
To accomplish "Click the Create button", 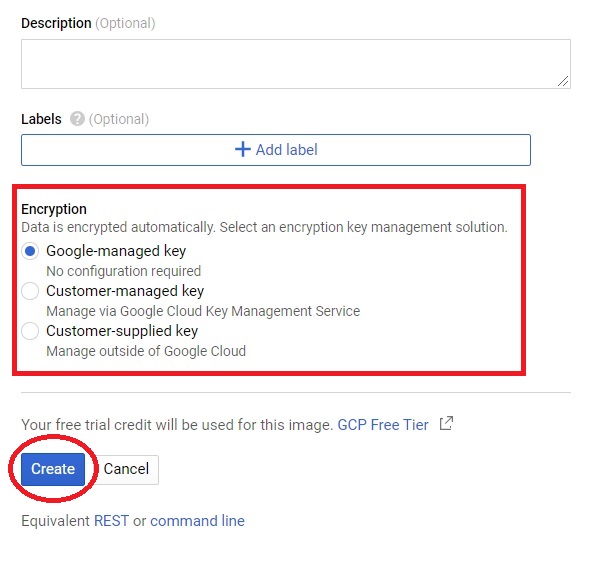I will [53, 469].
